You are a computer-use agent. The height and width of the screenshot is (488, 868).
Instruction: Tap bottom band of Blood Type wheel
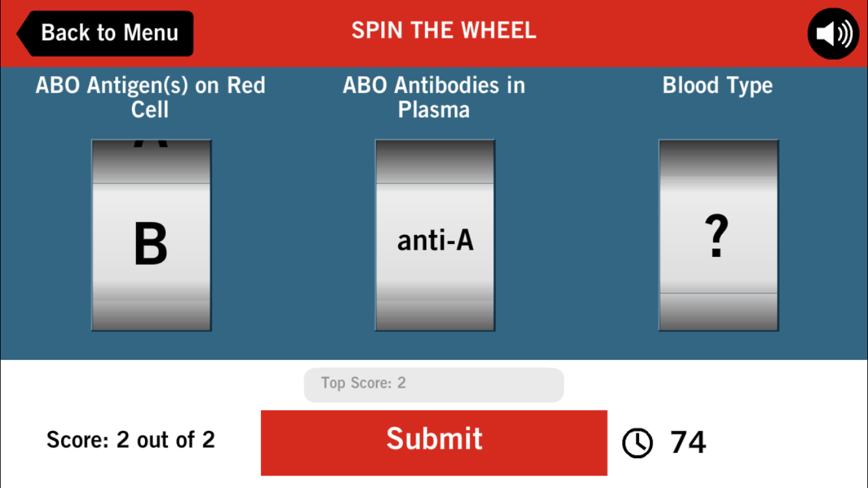pyautogui.click(x=718, y=312)
